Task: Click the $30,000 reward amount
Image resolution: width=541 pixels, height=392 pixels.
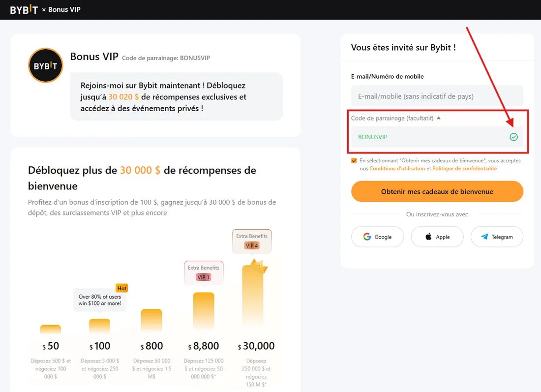Action: tap(256, 346)
